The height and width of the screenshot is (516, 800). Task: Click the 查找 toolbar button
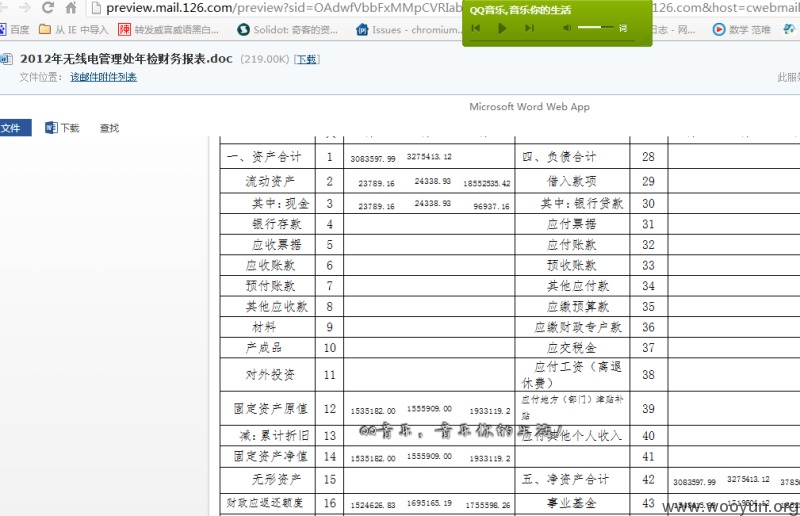click(x=109, y=128)
